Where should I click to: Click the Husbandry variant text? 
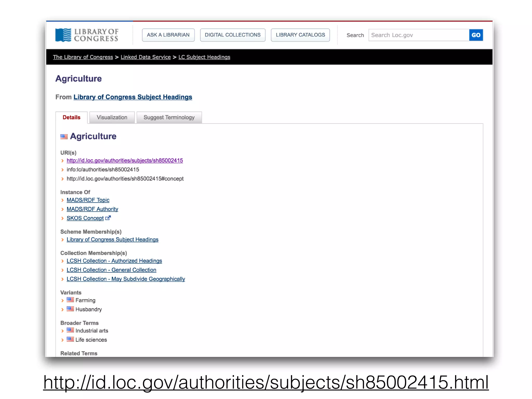pos(89,310)
